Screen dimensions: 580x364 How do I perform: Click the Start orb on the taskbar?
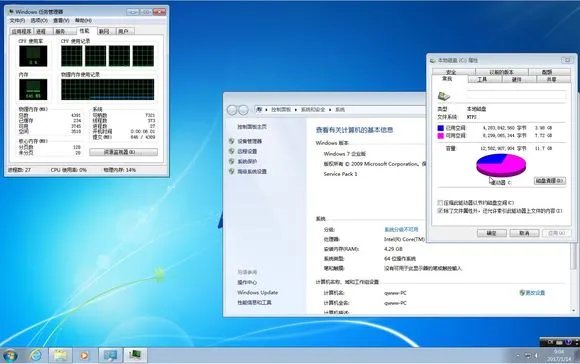[x=10, y=356]
